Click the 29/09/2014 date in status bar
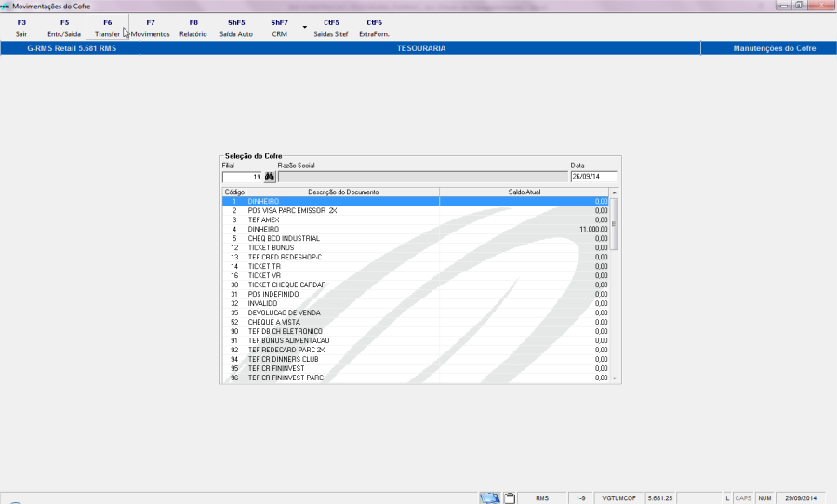837x504 pixels. click(801, 498)
